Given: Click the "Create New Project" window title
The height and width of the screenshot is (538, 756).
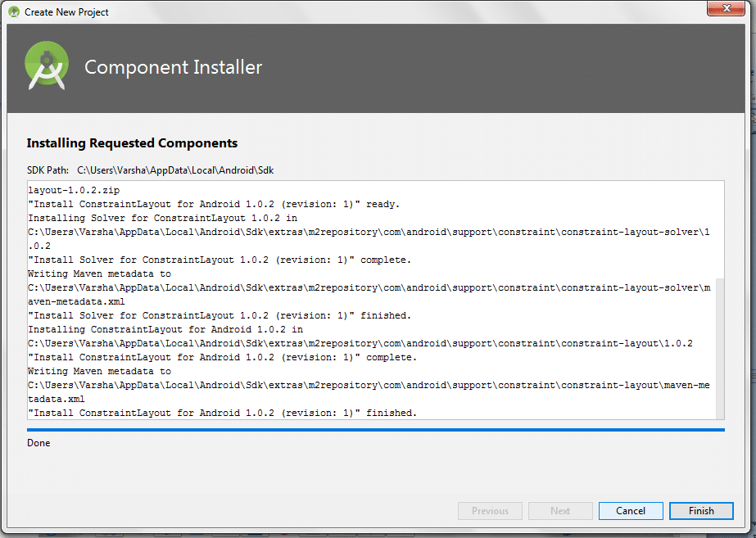Looking at the screenshot, I should (66, 12).
